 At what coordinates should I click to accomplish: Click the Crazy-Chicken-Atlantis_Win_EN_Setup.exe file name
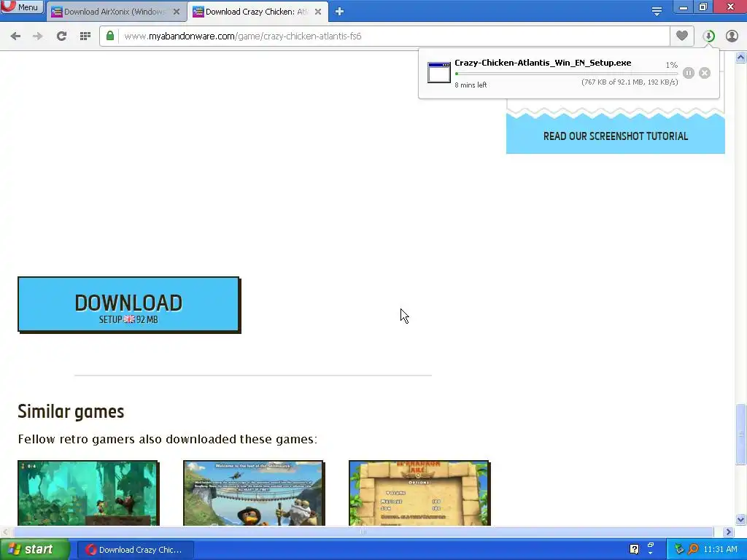[543, 63]
